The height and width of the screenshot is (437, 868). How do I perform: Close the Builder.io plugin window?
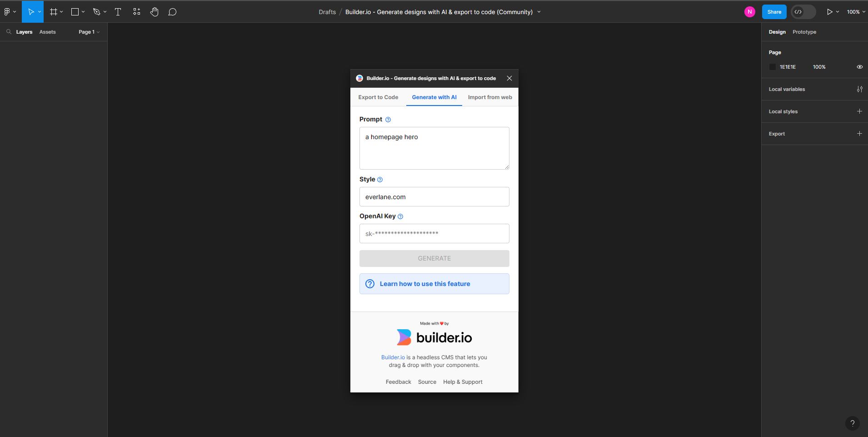[x=509, y=78]
